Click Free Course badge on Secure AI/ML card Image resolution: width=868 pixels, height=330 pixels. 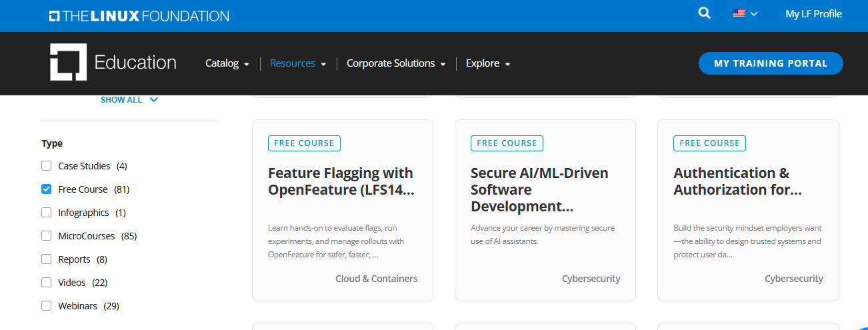(507, 143)
